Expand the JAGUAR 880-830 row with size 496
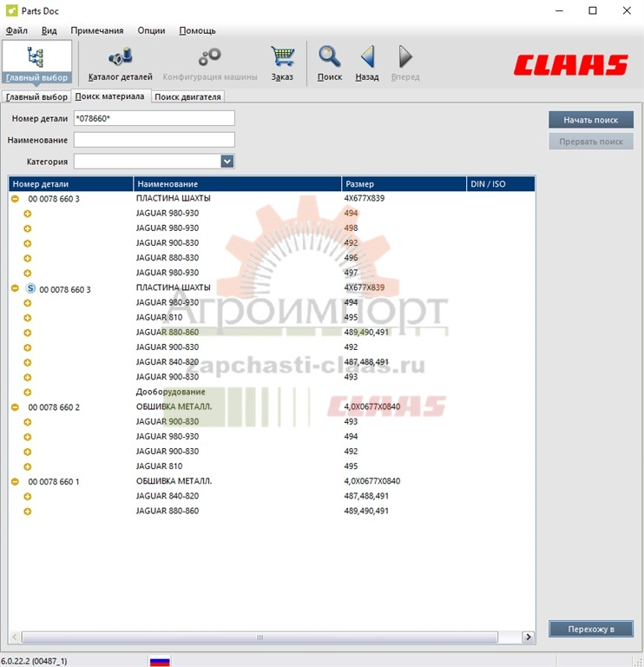This screenshot has width=644, height=667. [x=28, y=258]
